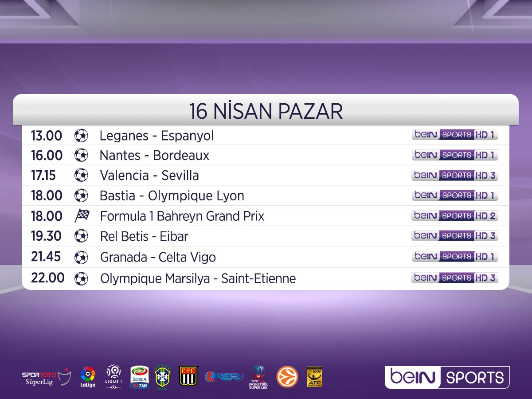Click beIN Sports HD 2 logo for Formula 1

pyautogui.click(x=455, y=215)
